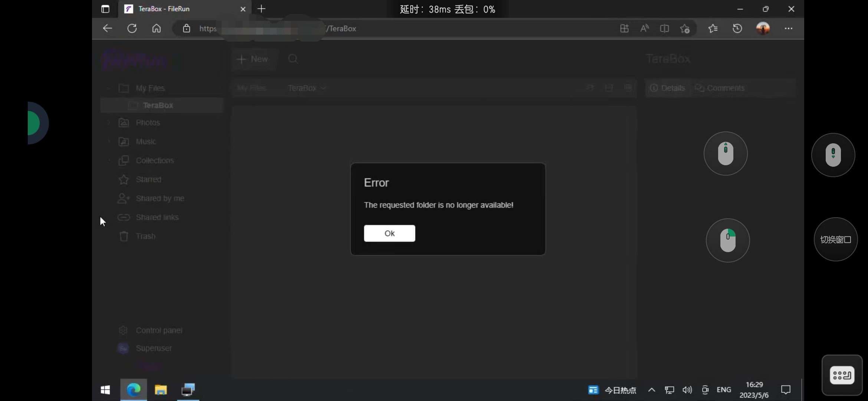Open Photos in the sidebar

tap(148, 123)
